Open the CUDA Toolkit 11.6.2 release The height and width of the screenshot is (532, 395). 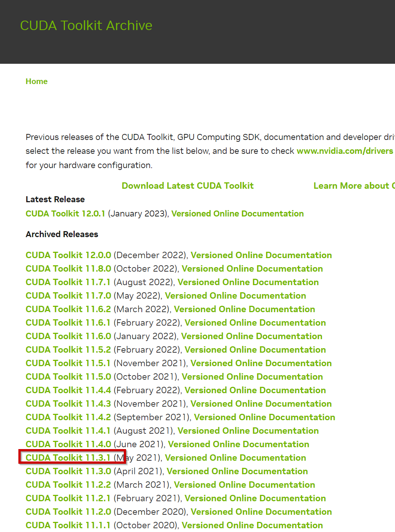tap(68, 309)
